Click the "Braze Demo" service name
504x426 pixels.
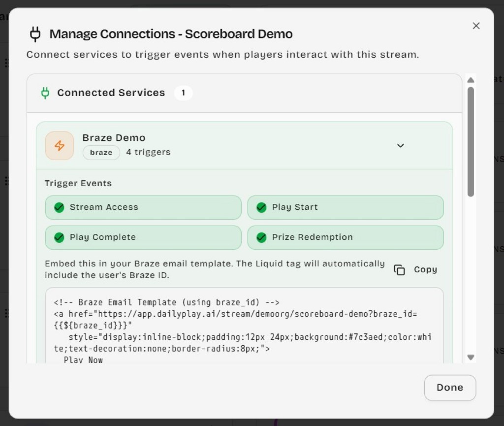tap(114, 137)
